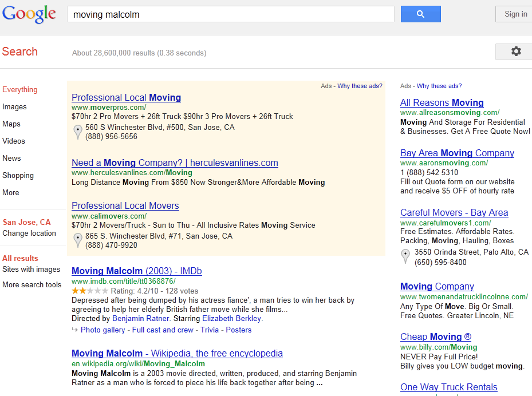Image resolution: width=532 pixels, height=396 pixels.
Task: Switch to the Maps search category
Action: [11, 124]
